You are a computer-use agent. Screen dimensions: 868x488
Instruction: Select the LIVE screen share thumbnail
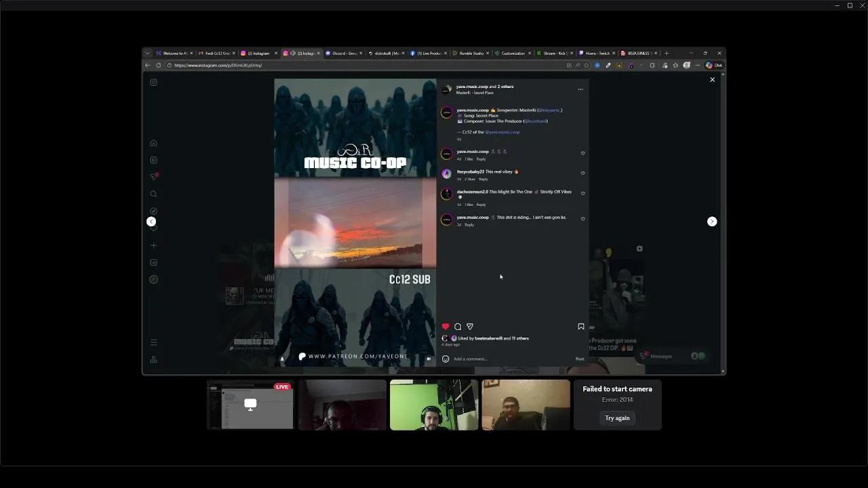coord(250,405)
